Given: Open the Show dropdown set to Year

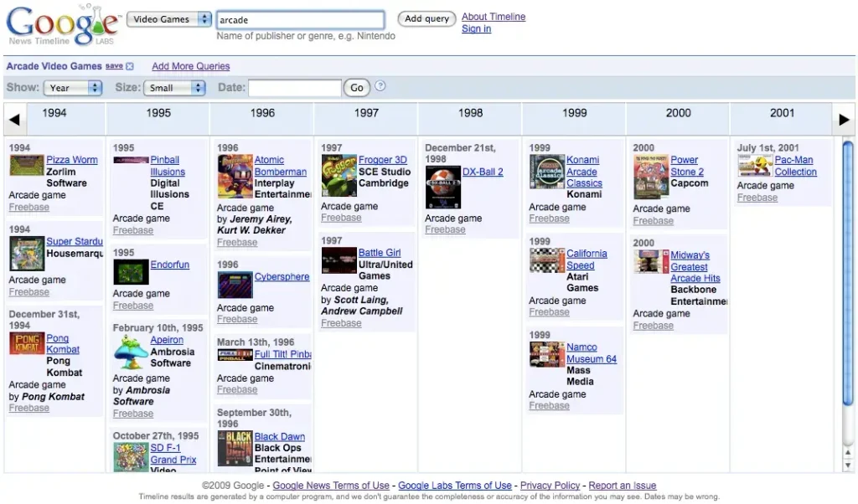Looking at the screenshot, I should click(x=72, y=87).
